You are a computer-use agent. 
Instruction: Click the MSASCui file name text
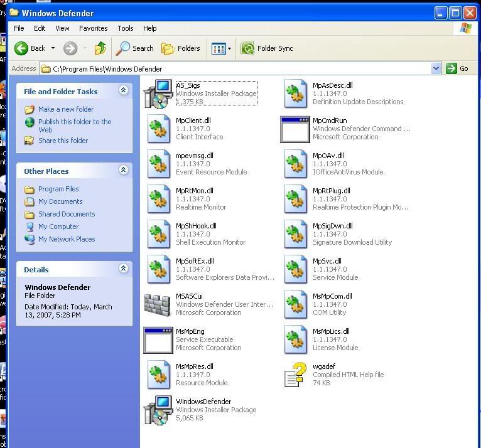pos(189,296)
